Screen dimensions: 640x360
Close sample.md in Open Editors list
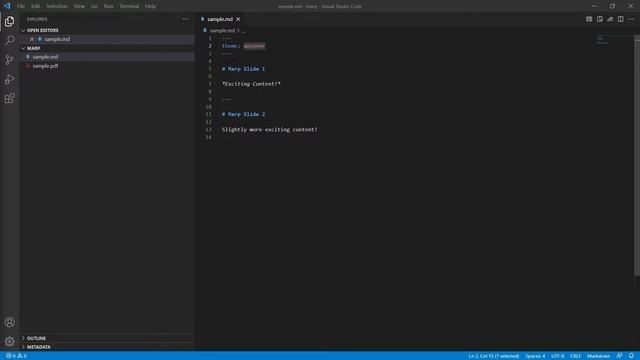tap(32, 39)
